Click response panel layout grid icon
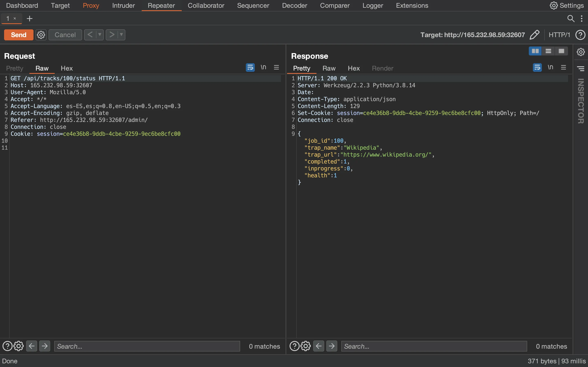Image resolution: width=588 pixels, height=367 pixels. tap(535, 50)
